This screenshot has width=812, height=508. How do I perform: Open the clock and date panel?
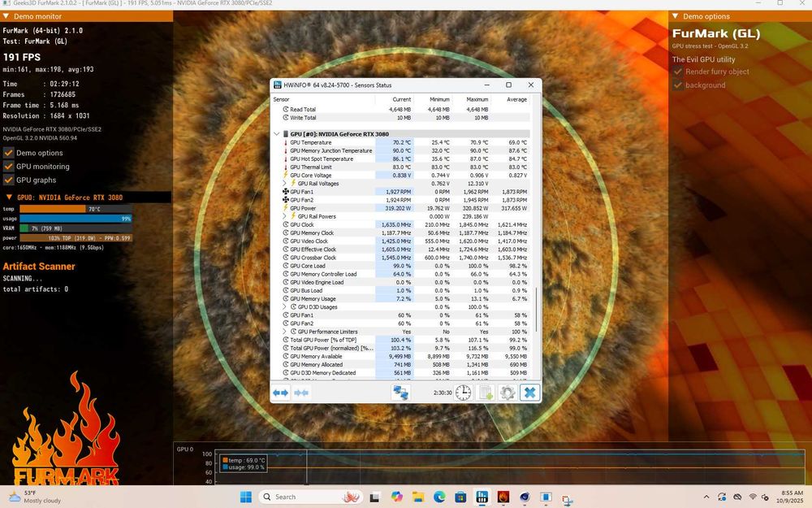click(x=790, y=497)
